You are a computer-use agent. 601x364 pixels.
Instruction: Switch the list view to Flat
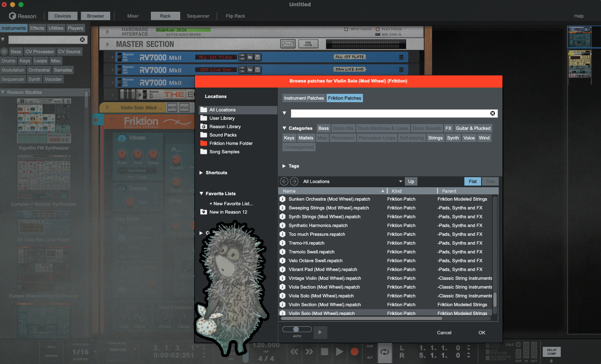473,181
